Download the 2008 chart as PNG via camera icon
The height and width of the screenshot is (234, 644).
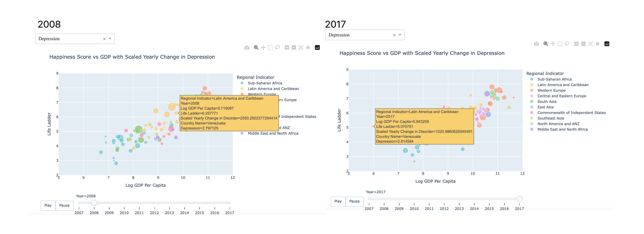click(247, 48)
